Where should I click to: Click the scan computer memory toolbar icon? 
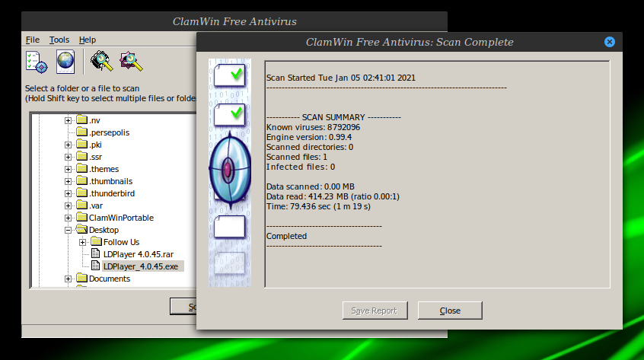coord(101,61)
